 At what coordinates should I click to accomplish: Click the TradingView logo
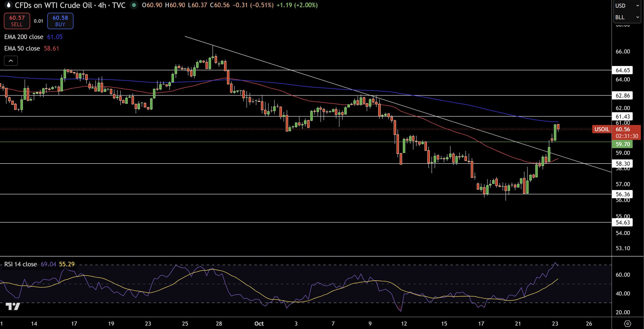click(x=13, y=306)
